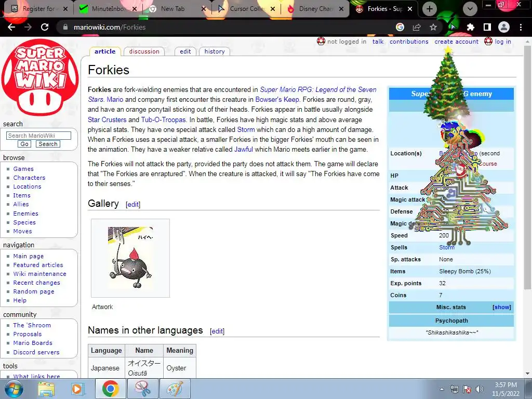Open Enemies in browse sidebar

[26, 214]
